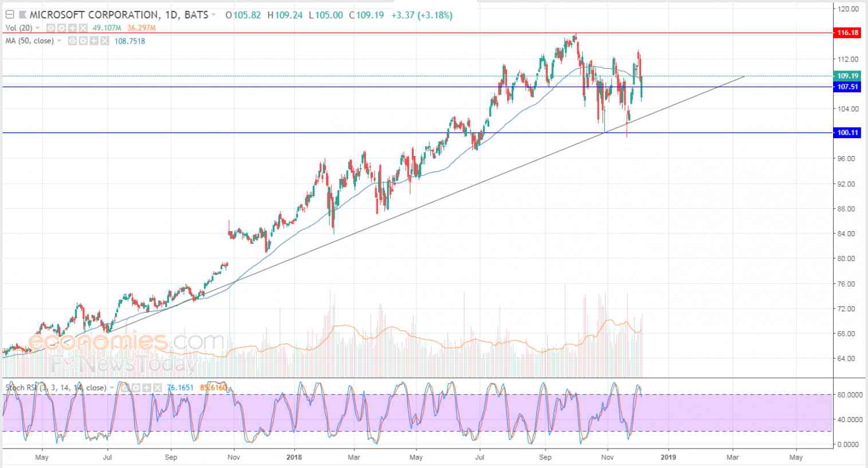The height and width of the screenshot is (468, 868).
Task: Click the low price value L105.00
Action: point(326,15)
